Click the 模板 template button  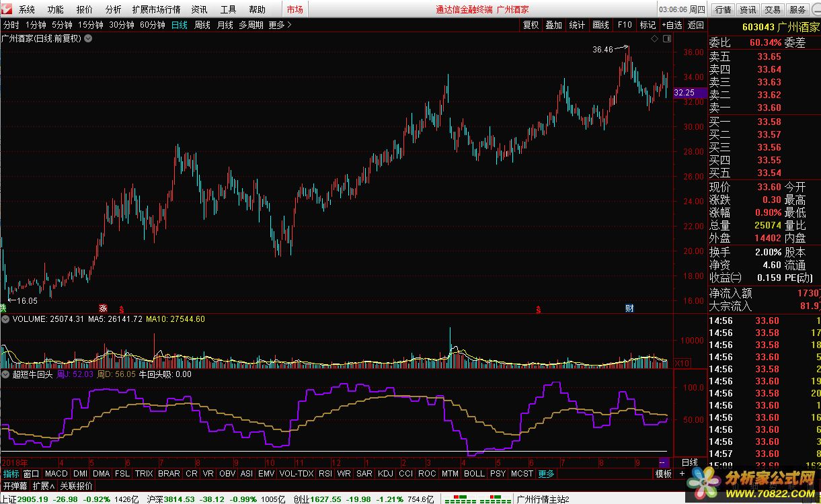[x=663, y=474]
